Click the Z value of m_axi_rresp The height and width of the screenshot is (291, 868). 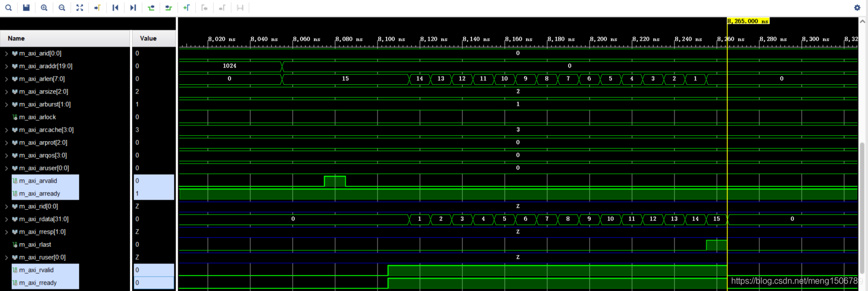tap(154, 232)
